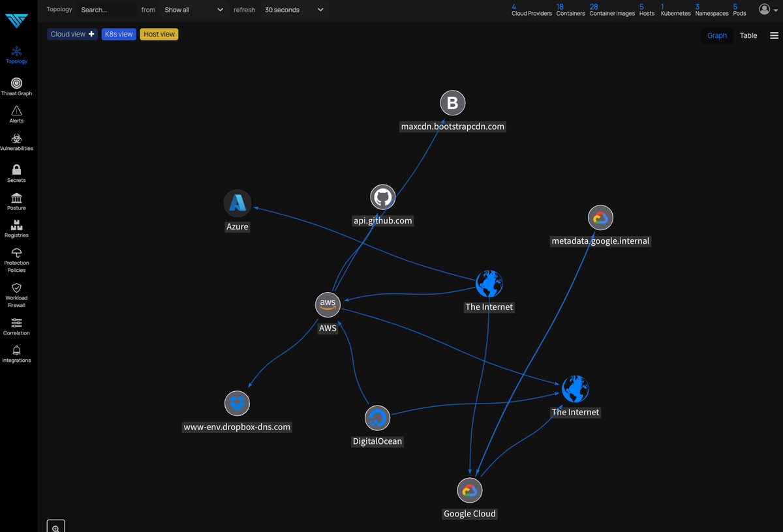Open the Posture section icon
The height and width of the screenshot is (532, 783).
coord(16,198)
